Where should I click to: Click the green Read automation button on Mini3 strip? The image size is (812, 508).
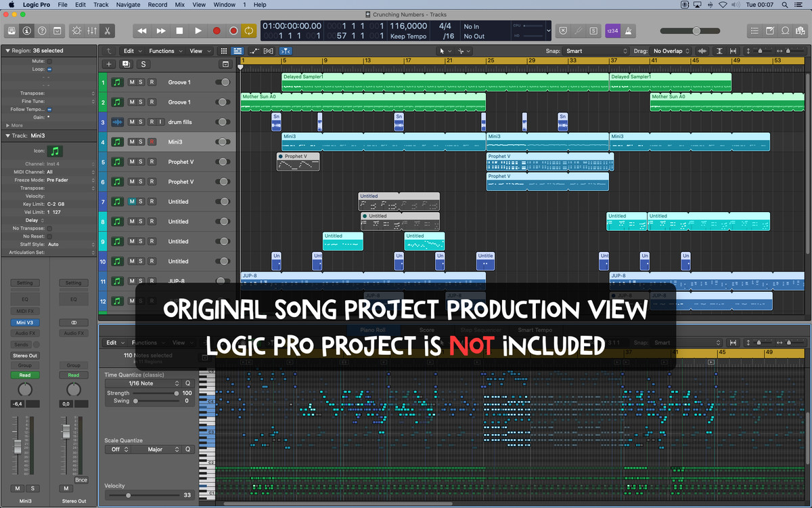(x=25, y=375)
